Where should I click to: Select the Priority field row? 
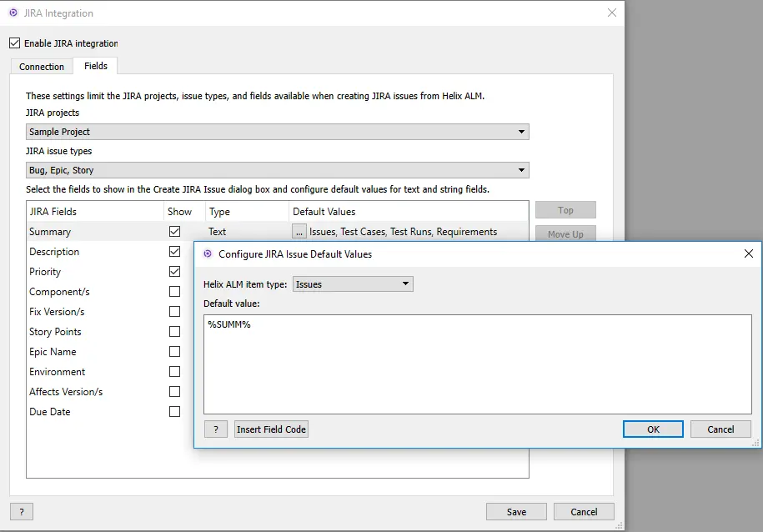pos(110,271)
